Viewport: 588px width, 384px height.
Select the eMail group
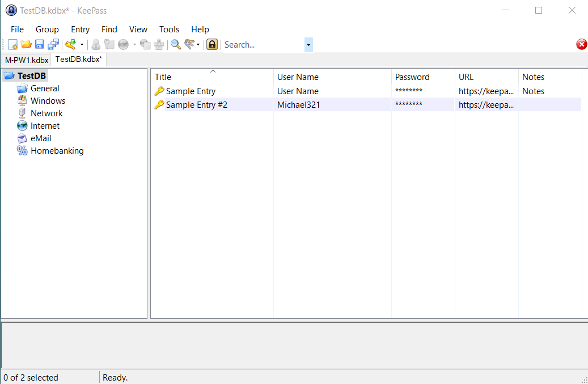pyautogui.click(x=41, y=138)
